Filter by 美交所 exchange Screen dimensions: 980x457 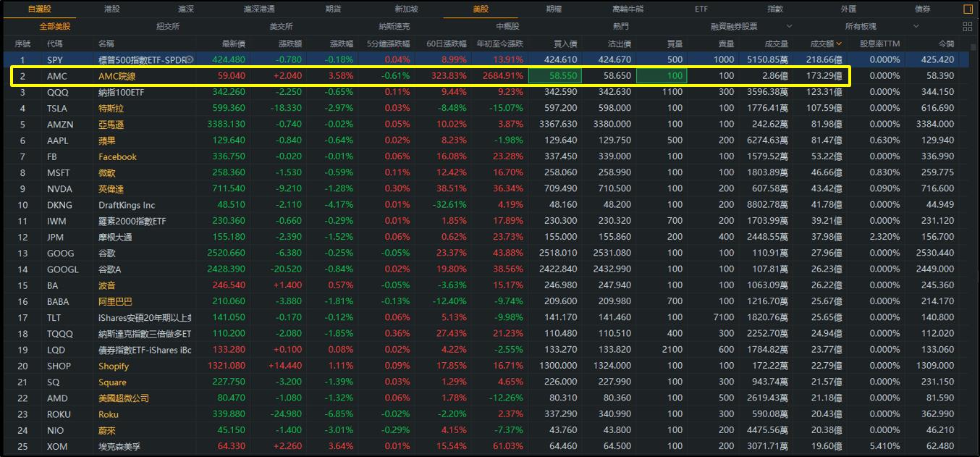coord(281,26)
